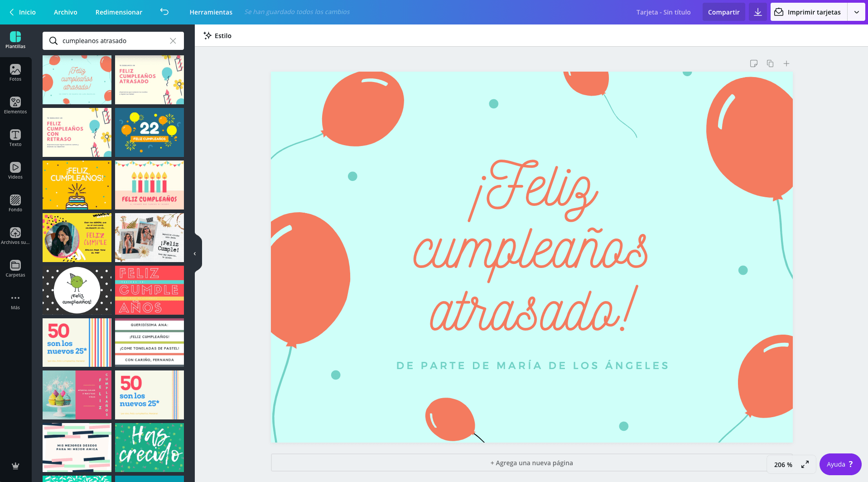Open the Archivo menu

tap(66, 12)
